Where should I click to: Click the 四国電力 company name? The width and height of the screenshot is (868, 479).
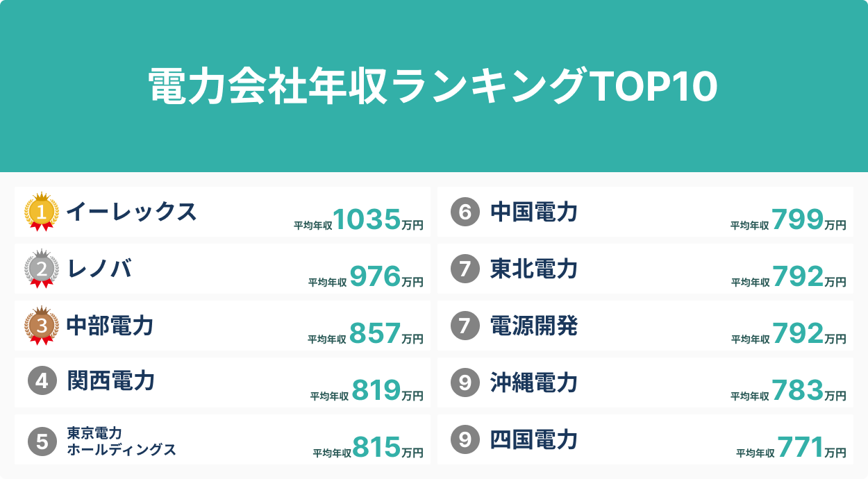point(534,439)
